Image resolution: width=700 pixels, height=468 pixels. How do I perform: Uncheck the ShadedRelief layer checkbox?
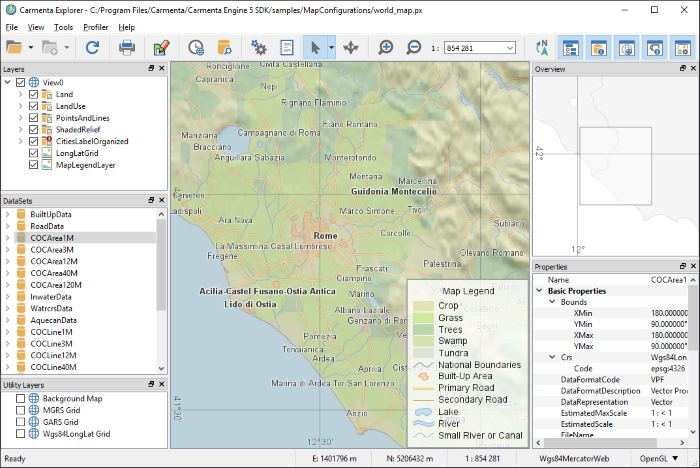coord(34,130)
